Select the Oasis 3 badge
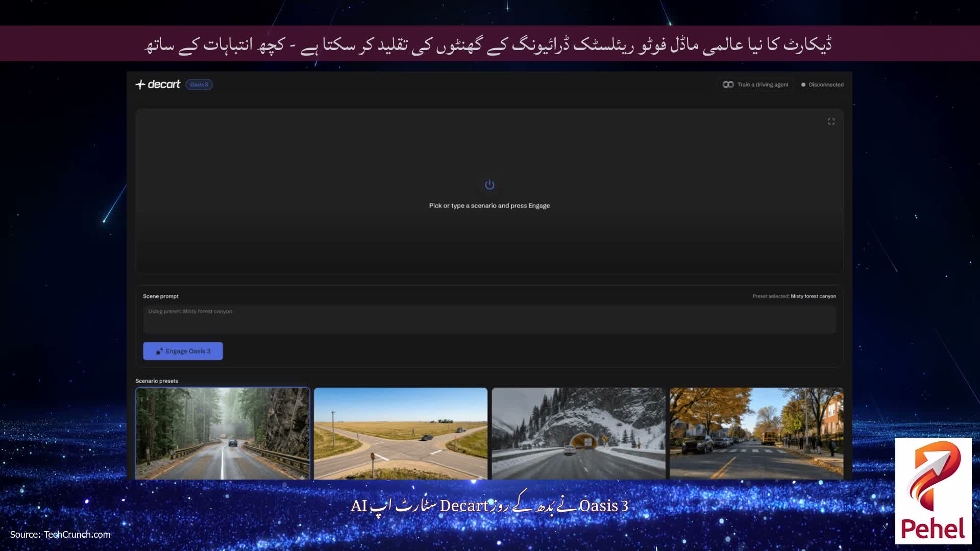The height and width of the screenshot is (551, 980). click(x=199, y=85)
